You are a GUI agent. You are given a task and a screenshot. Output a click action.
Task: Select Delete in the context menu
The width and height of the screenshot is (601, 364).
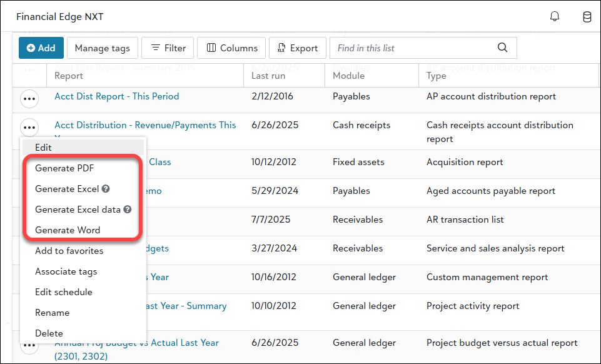pyautogui.click(x=49, y=333)
